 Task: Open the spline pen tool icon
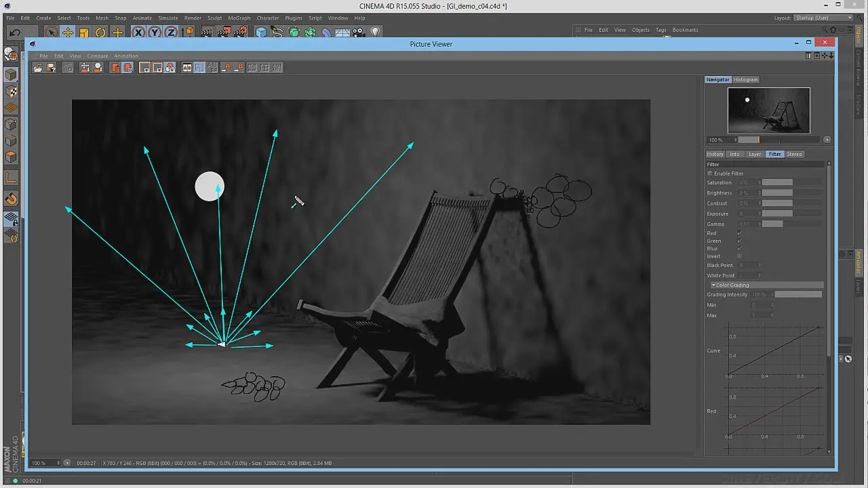277,33
